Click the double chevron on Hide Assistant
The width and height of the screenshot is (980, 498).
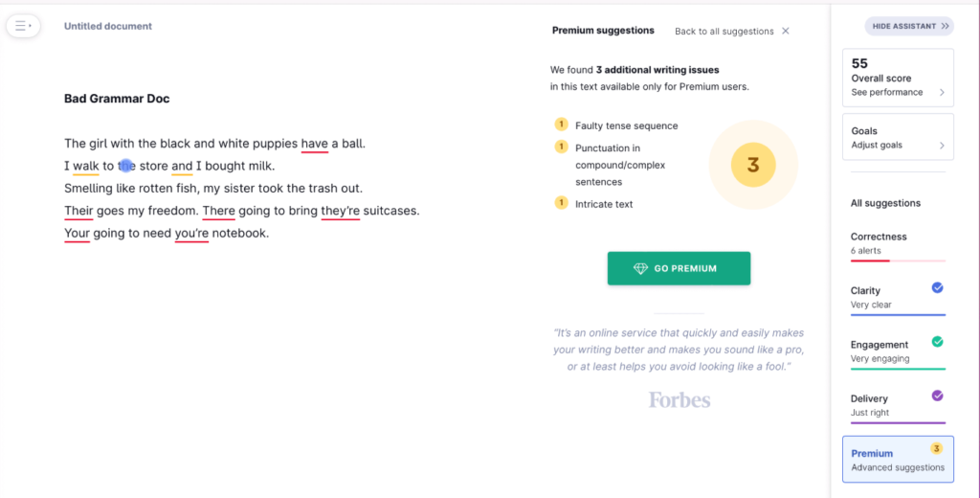pyautogui.click(x=945, y=26)
